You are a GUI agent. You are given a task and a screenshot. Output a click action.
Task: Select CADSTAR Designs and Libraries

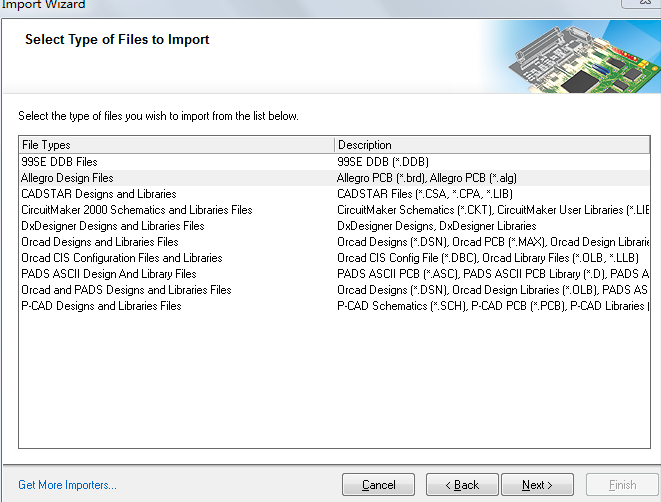(x=99, y=194)
